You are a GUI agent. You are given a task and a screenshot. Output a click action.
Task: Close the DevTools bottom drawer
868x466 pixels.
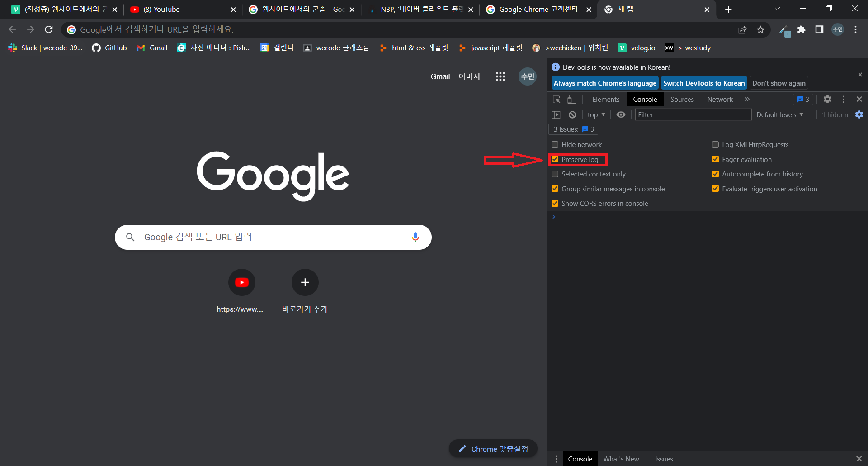pos(859,459)
